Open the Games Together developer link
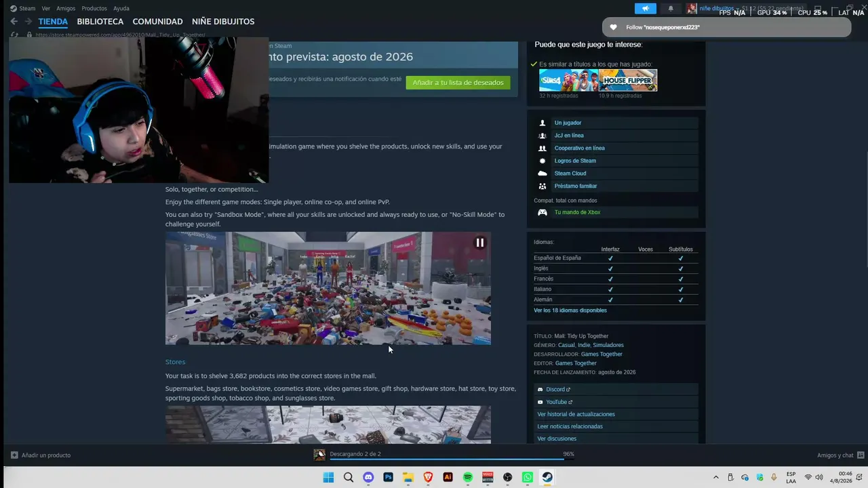The image size is (868, 488). [x=601, y=354]
